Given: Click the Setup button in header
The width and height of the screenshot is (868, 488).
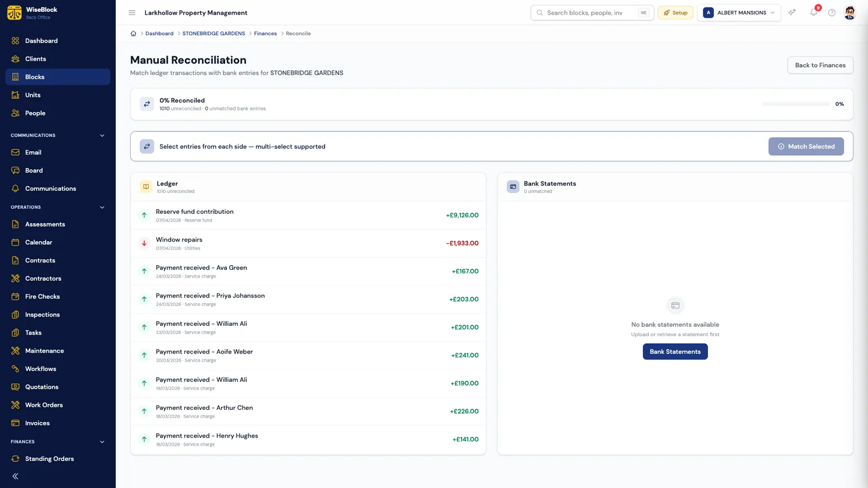Looking at the screenshot, I should 675,12.
